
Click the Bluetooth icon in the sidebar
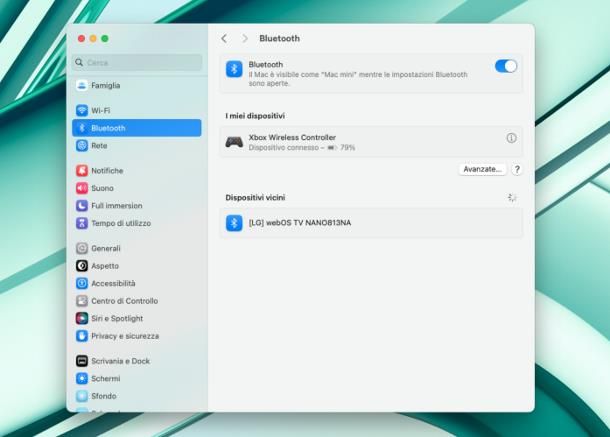tap(82, 128)
